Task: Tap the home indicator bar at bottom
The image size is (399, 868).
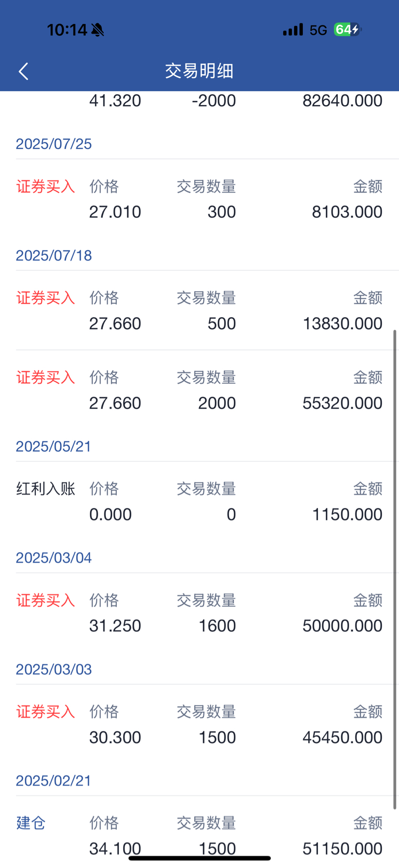Action: coord(199,858)
